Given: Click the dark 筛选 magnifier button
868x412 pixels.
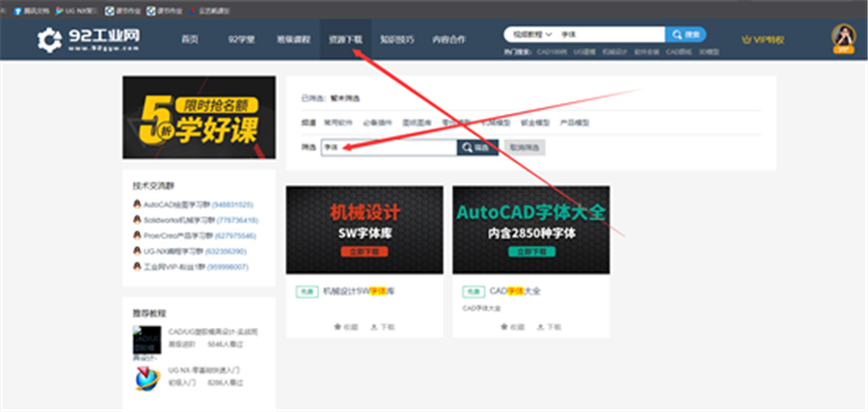Looking at the screenshot, I should pos(477,148).
